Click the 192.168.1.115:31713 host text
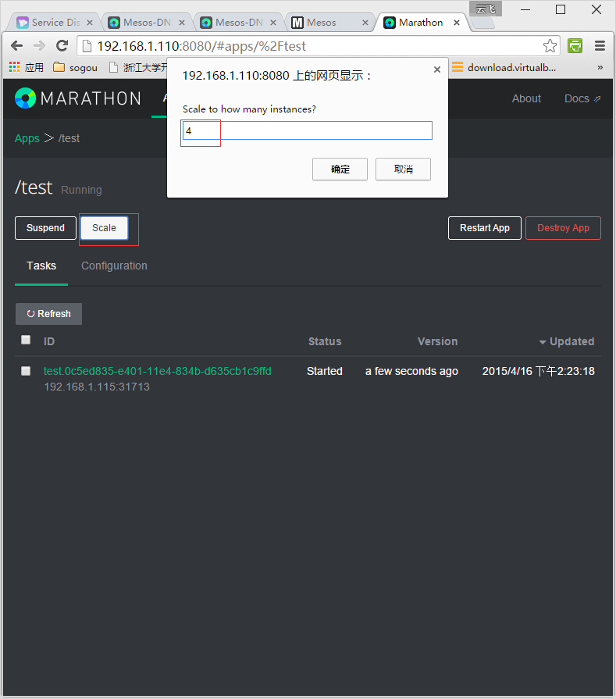616x699 pixels. point(97,387)
